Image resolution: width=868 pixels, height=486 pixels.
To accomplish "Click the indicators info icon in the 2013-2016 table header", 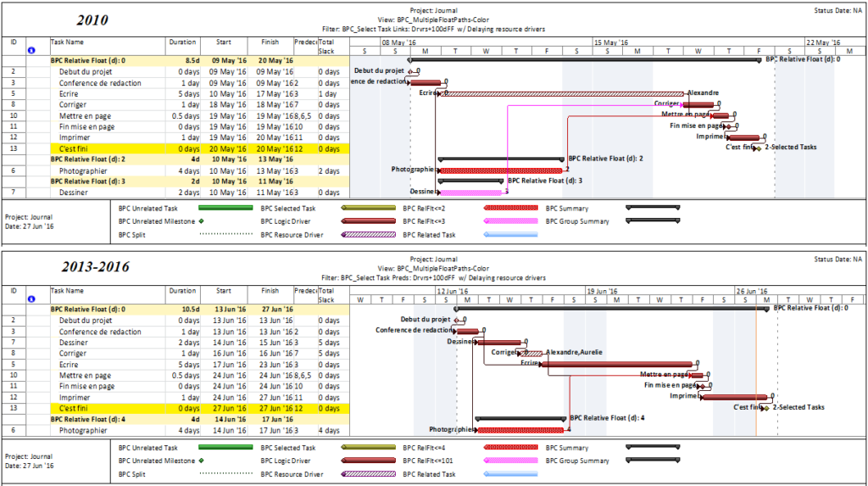I will click(x=32, y=299).
